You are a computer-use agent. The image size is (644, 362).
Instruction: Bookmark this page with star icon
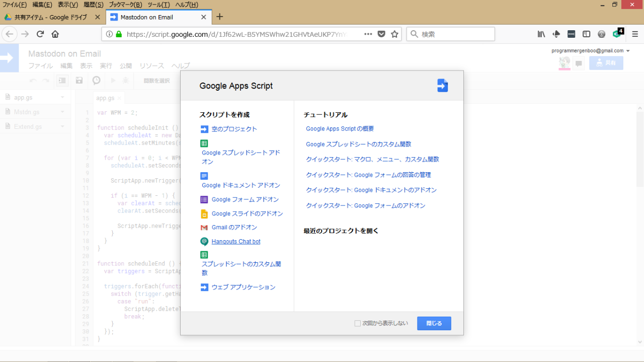395,34
